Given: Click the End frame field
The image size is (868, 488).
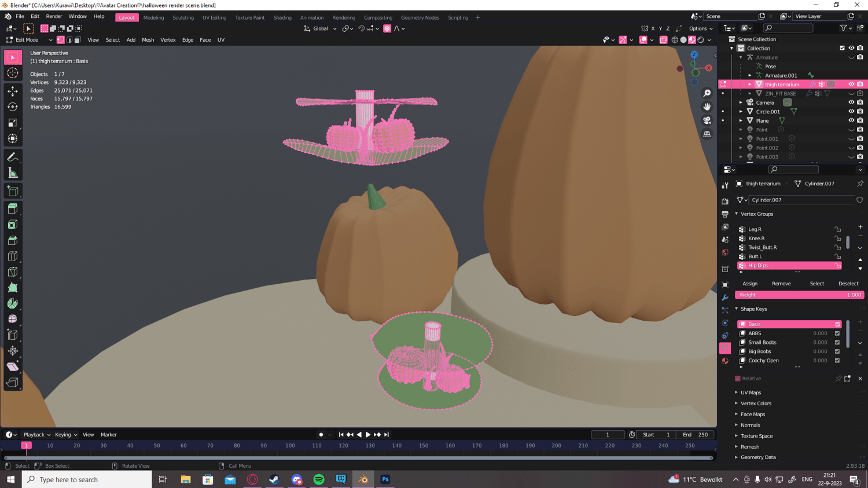Looking at the screenshot, I should point(695,435).
